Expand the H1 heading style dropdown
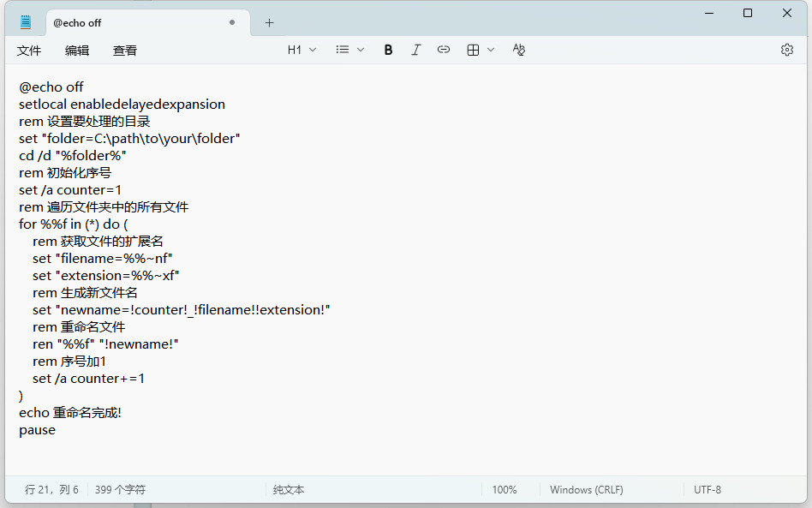Image resolution: width=812 pixels, height=508 pixels. (x=302, y=50)
